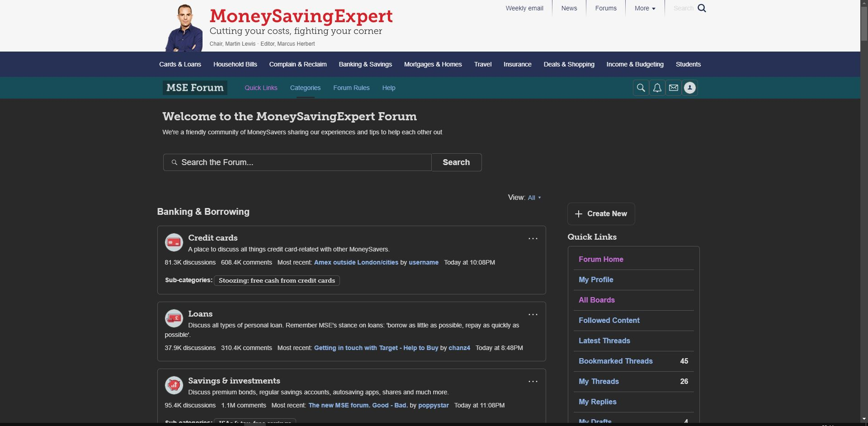Open Savings & investments category title
The height and width of the screenshot is (426, 868).
tap(234, 381)
